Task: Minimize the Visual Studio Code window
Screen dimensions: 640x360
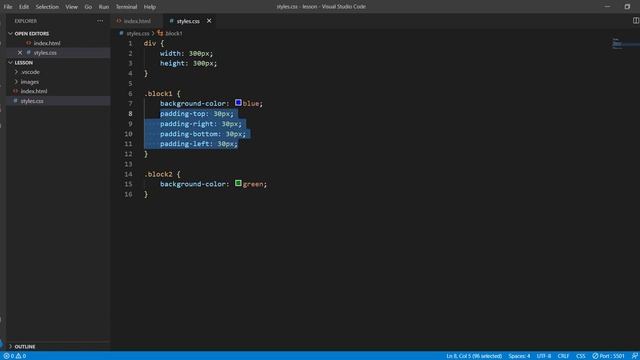Action: pos(607,7)
